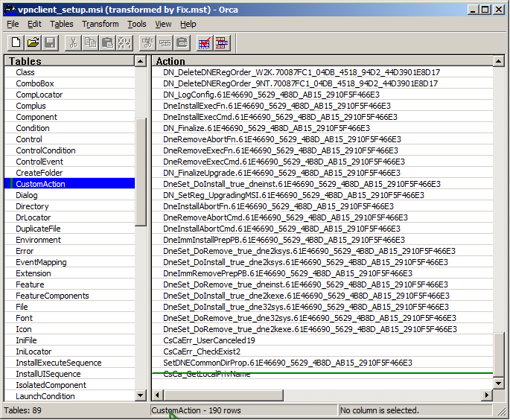Select the InstallExecuteSequence table
This screenshot has height=420, width=510.
[x=69, y=363]
